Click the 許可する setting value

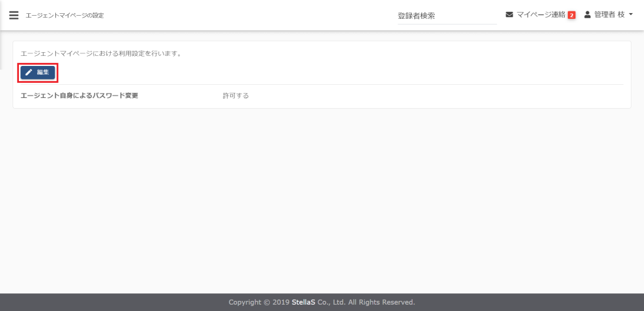coord(236,96)
